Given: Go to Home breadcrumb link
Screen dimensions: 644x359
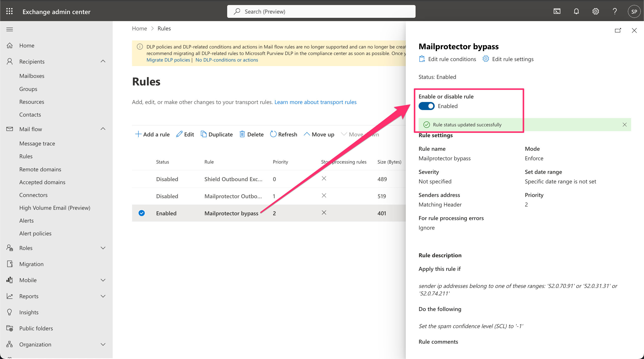Looking at the screenshot, I should (139, 28).
